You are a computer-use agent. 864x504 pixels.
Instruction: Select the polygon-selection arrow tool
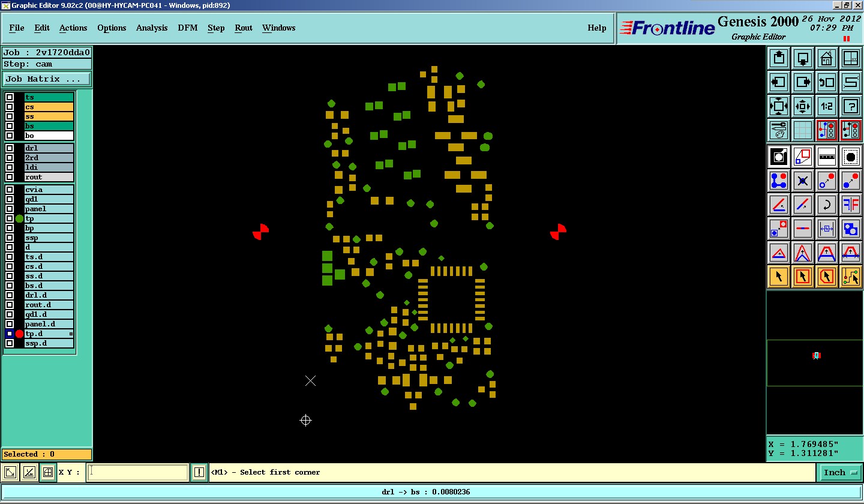point(827,277)
